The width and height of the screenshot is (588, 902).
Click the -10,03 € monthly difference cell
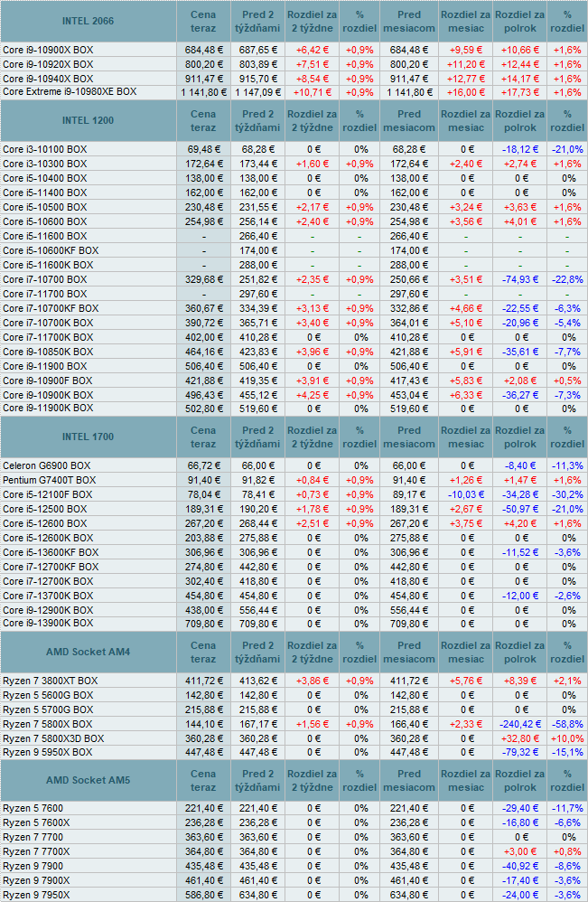click(465, 494)
